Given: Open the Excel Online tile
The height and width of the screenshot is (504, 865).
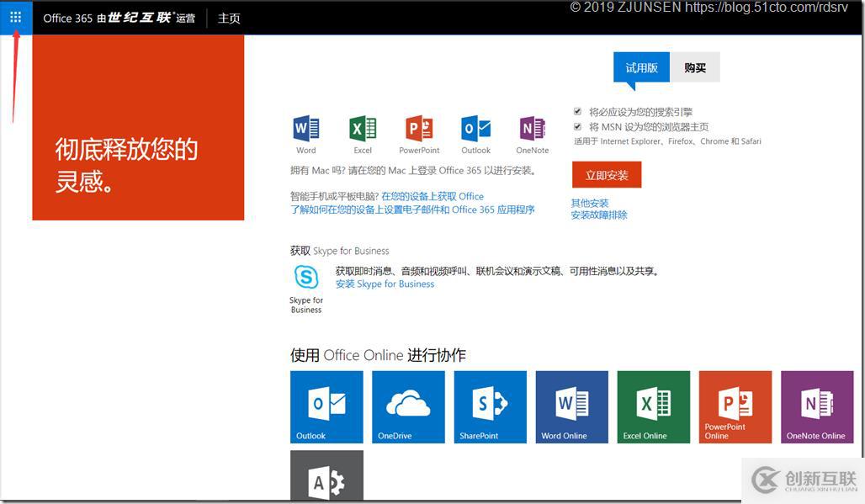Looking at the screenshot, I should pos(654,407).
